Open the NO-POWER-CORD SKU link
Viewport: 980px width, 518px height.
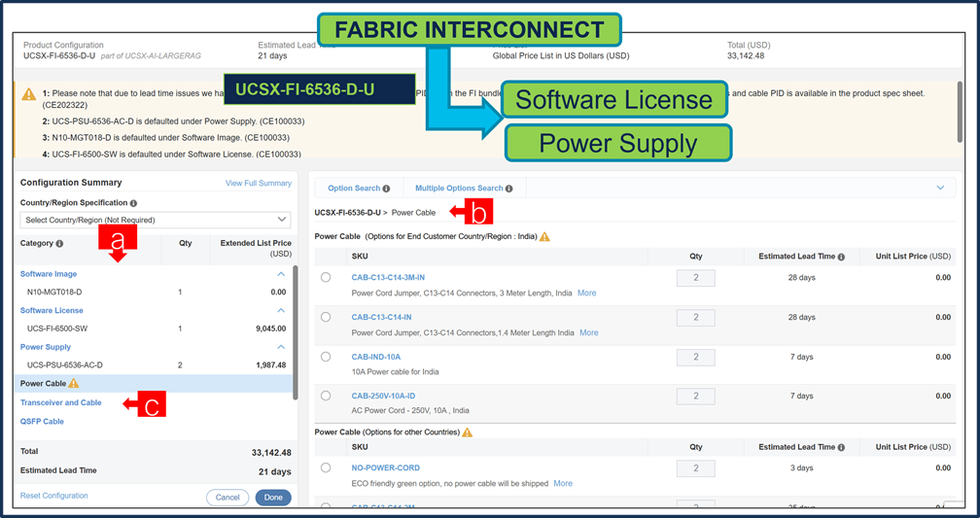click(x=386, y=468)
